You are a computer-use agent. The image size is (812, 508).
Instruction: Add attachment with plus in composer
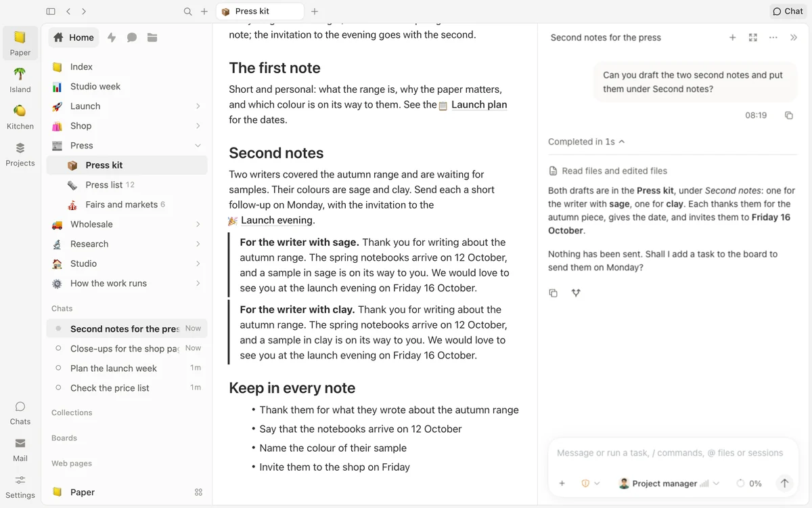coord(562,484)
